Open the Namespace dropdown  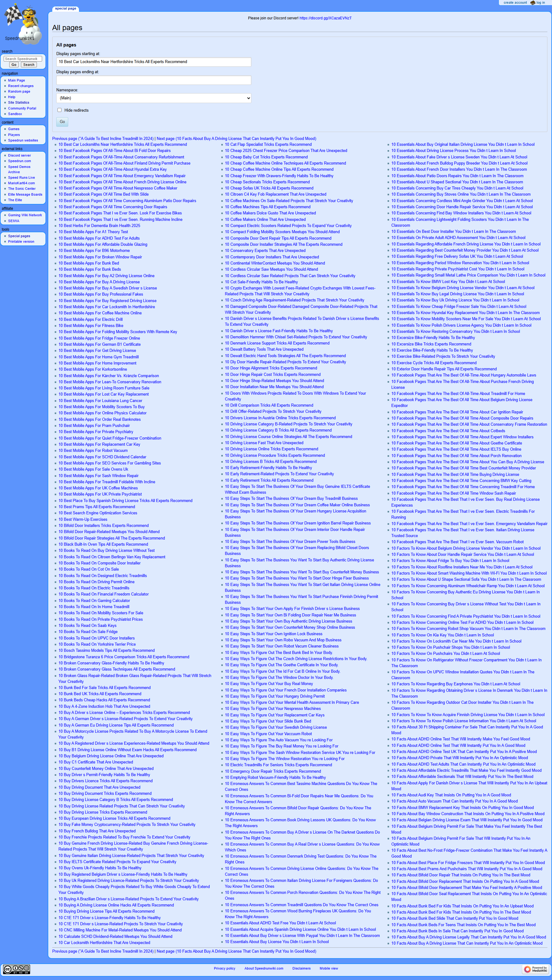pos(154,98)
